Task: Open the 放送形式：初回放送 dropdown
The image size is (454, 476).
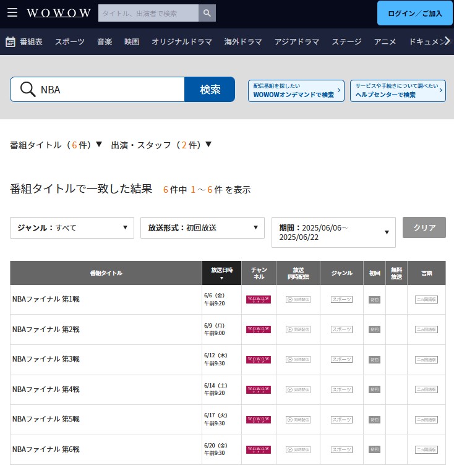Action: coord(202,227)
